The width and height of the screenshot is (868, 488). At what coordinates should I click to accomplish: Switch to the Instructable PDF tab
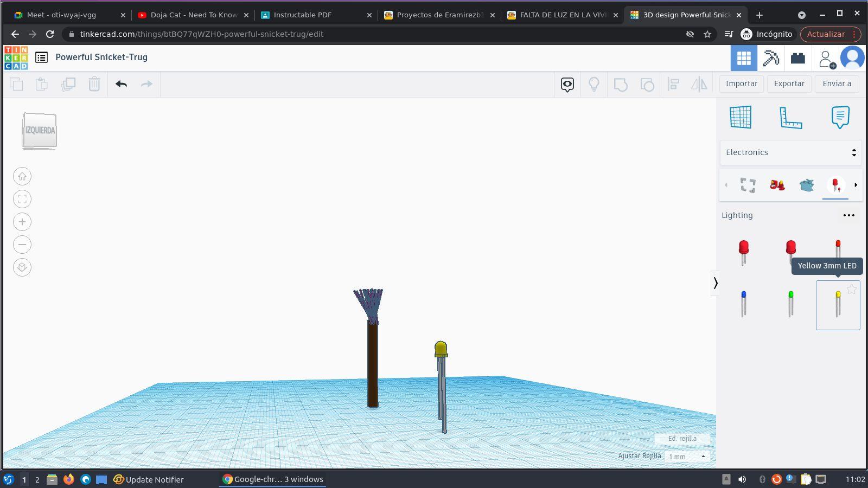click(x=316, y=15)
